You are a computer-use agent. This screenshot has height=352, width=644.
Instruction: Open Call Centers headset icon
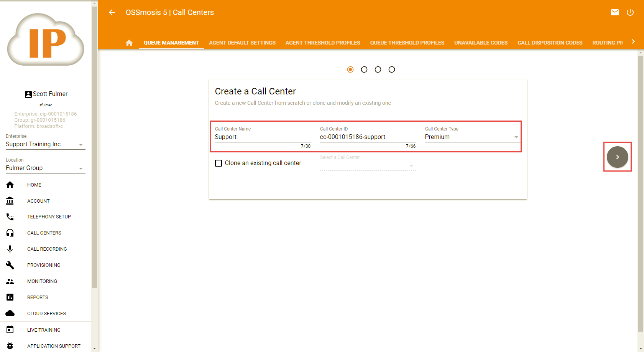coord(10,233)
